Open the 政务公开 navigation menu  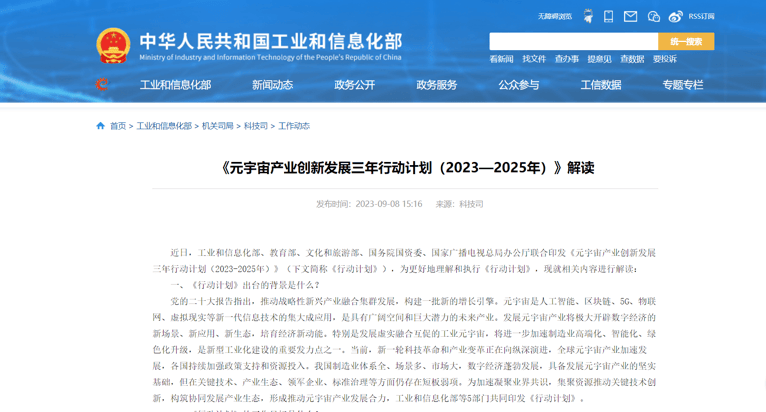(x=355, y=85)
